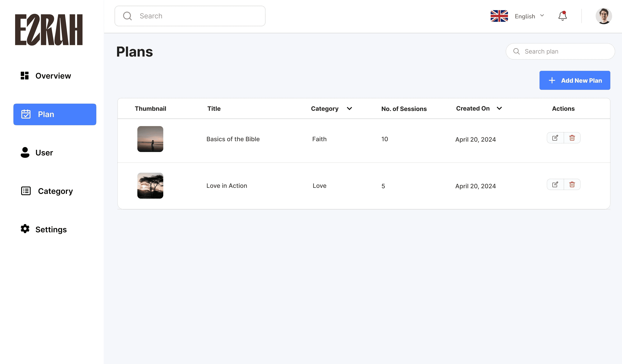Click the UK flag icon
This screenshot has width=622, height=364.
click(x=499, y=16)
